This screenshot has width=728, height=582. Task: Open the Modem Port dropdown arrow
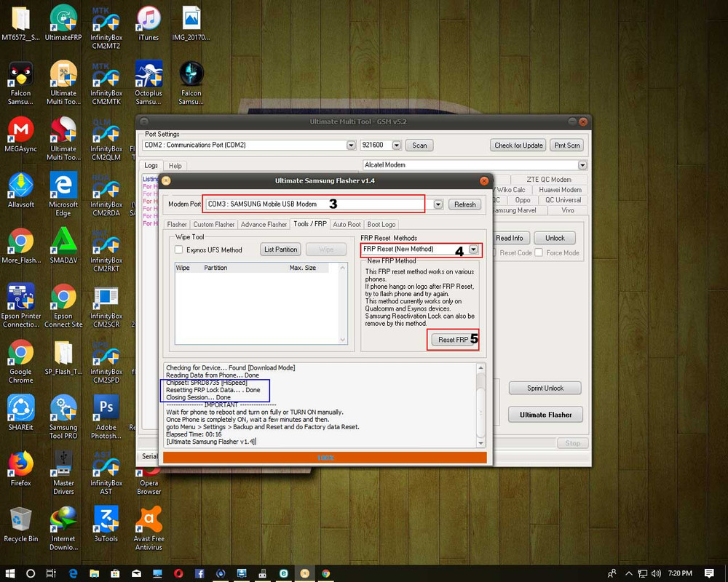pos(438,204)
